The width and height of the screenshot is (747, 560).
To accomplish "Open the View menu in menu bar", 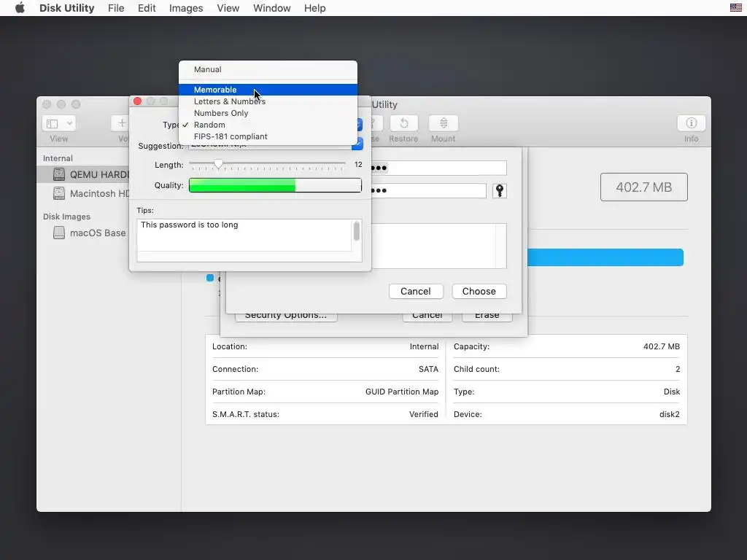I will click(228, 8).
